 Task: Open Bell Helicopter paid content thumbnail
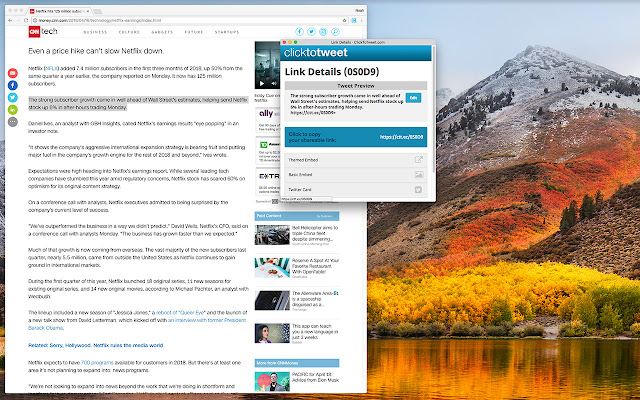pyautogui.click(x=272, y=235)
